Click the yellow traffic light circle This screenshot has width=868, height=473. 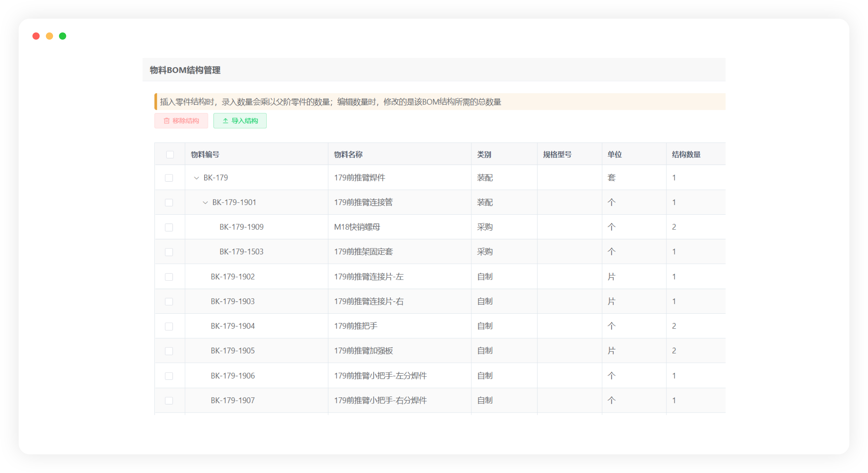[x=49, y=36]
